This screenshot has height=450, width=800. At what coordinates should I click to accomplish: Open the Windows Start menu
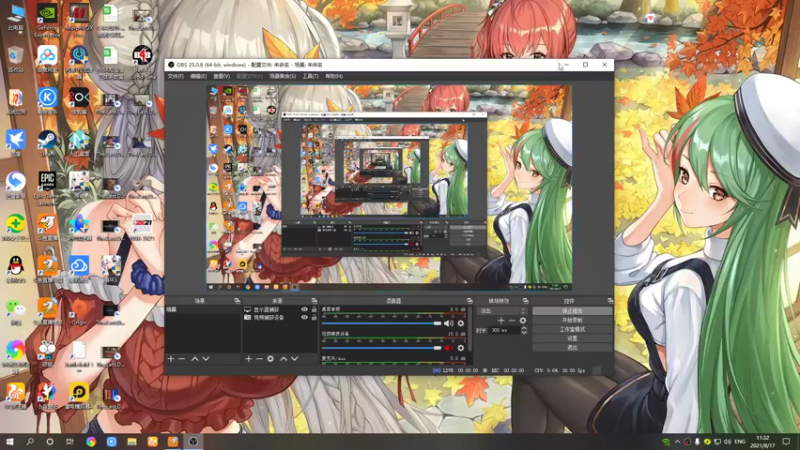pyautogui.click(x=10, y=442)
